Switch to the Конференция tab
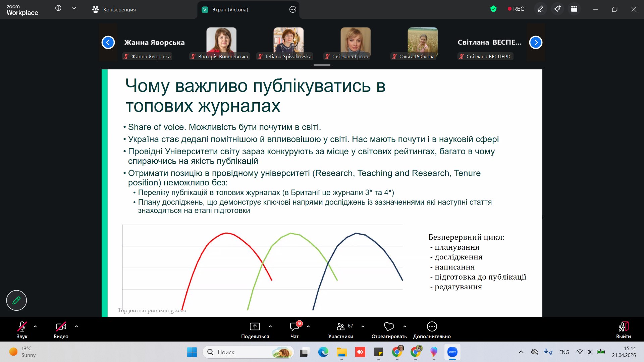 click(114, 9)
